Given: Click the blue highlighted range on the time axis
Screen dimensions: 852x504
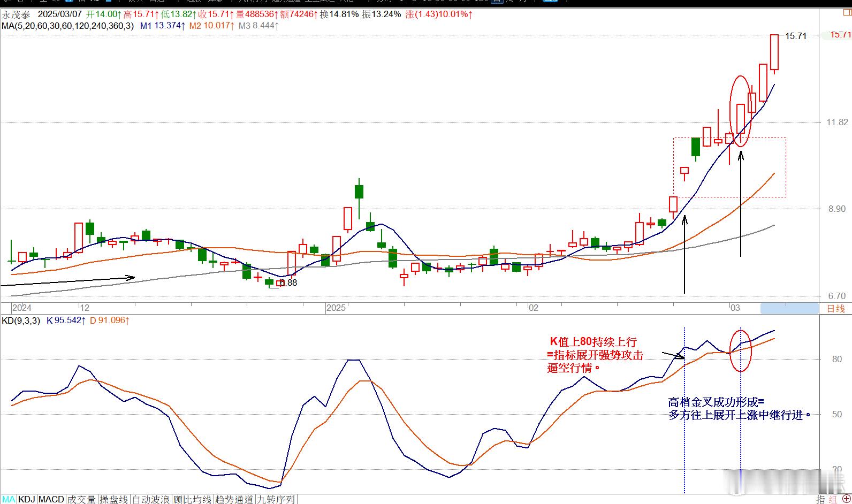Looking at the screenshot, I should [x=789, y=308].
